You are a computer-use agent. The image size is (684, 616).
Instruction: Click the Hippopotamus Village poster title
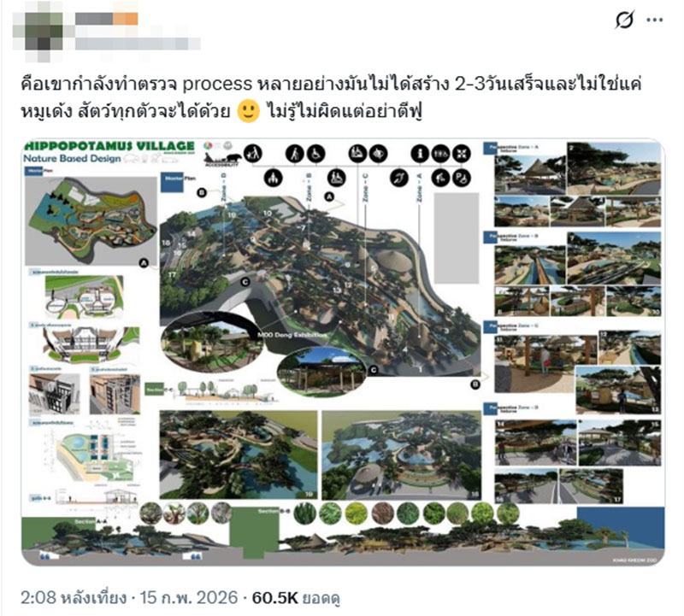click(109, 145)
